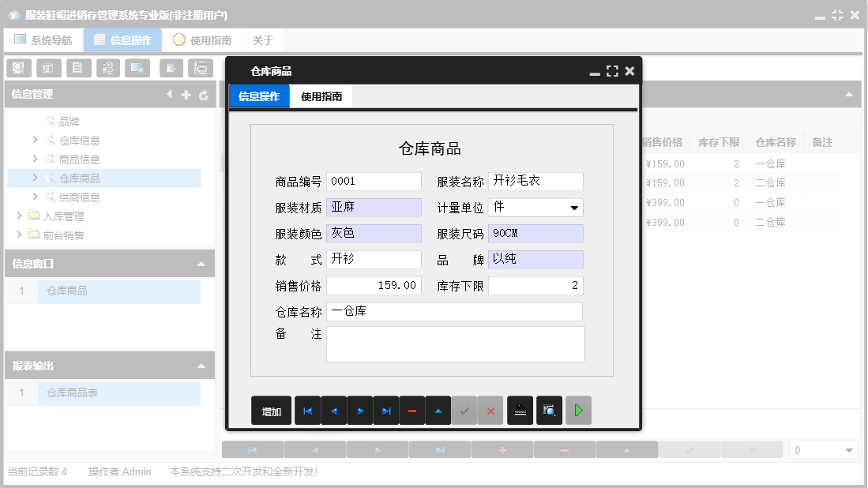
Task: Click the previous record arrow icon
Action: coord(335,410)
